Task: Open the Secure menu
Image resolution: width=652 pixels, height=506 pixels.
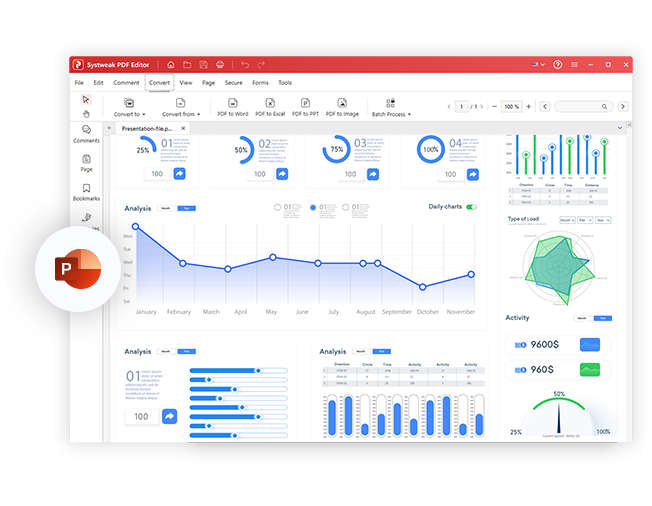Action: (234, 83)
